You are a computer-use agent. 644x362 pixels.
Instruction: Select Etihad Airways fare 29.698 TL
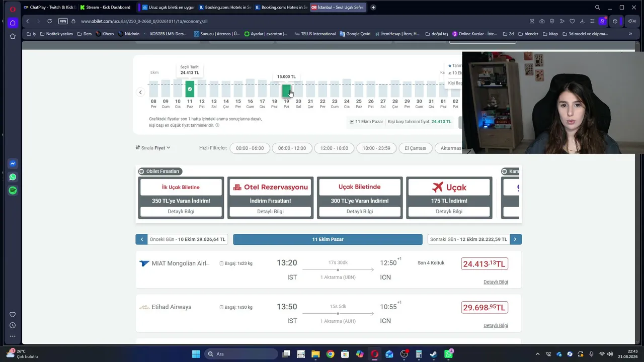tap(485, 307)
